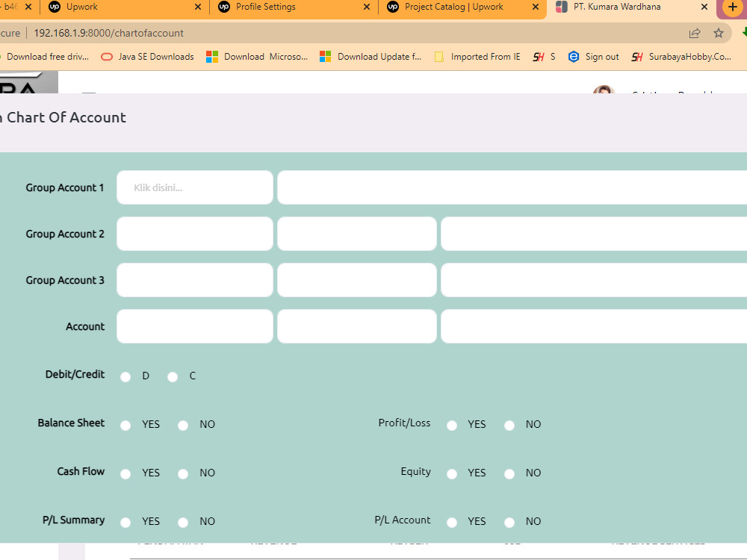Click middle Group Account 2 field
The image size is (747, 560).
pos(357,234)
